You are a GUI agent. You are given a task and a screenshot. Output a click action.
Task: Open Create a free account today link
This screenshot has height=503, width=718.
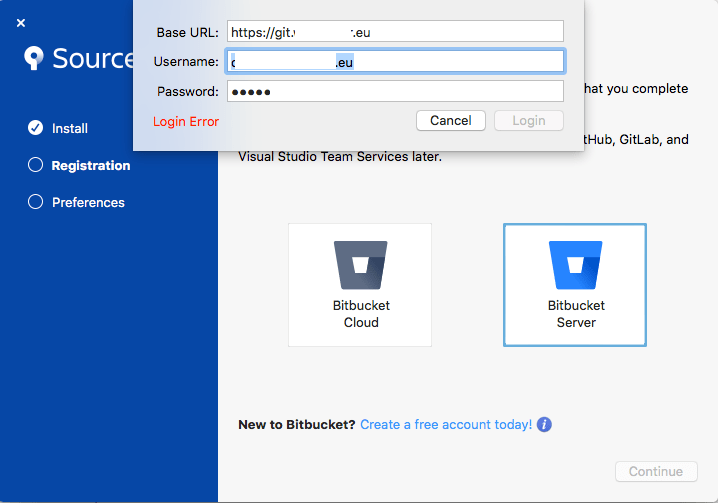pyautogui.click(x=446, y=425)
